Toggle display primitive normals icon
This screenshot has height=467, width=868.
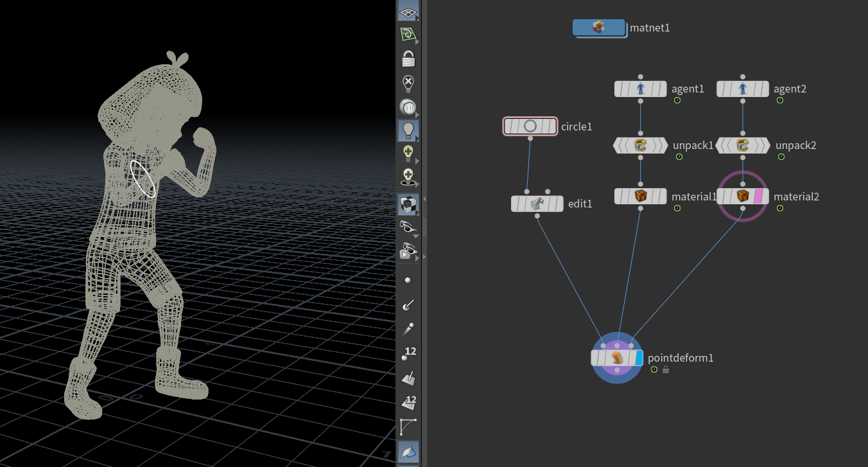point(408,378)
